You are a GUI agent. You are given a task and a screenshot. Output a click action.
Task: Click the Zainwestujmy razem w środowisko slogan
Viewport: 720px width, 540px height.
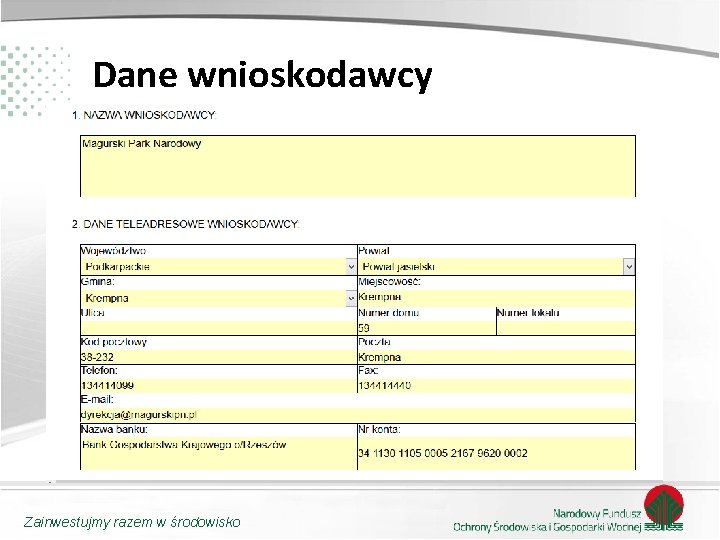point(132,522)
